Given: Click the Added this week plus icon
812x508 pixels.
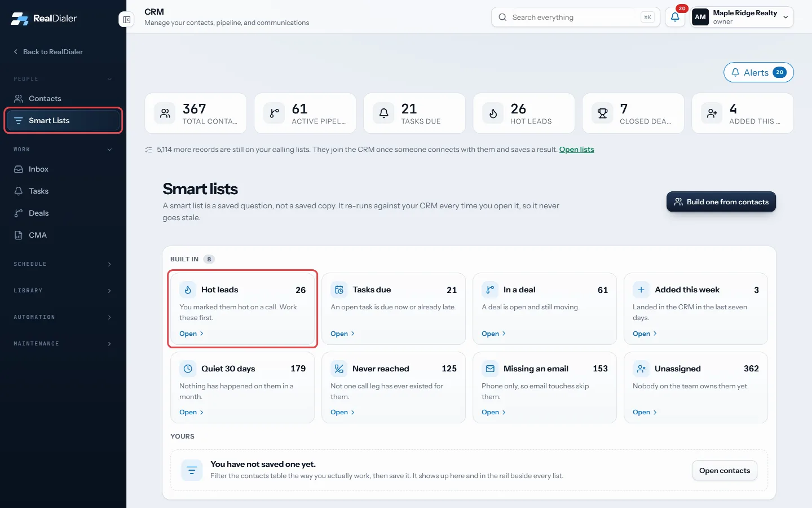Looking at the screenshot, I should tap(641, 290).
